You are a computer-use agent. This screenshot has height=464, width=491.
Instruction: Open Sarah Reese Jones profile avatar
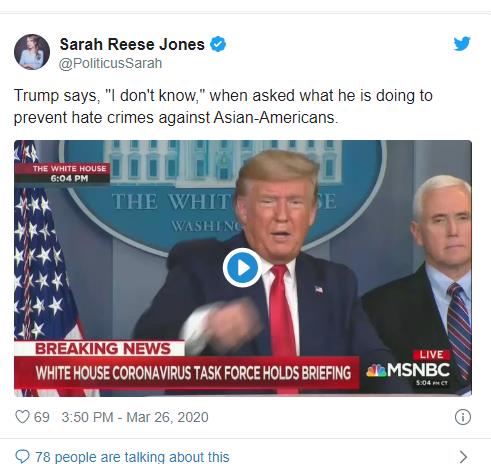coord(32,52)
